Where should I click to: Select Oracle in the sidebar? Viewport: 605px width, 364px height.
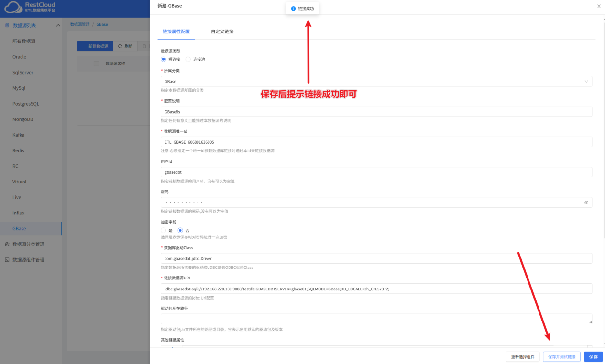(x=19, y=57)
